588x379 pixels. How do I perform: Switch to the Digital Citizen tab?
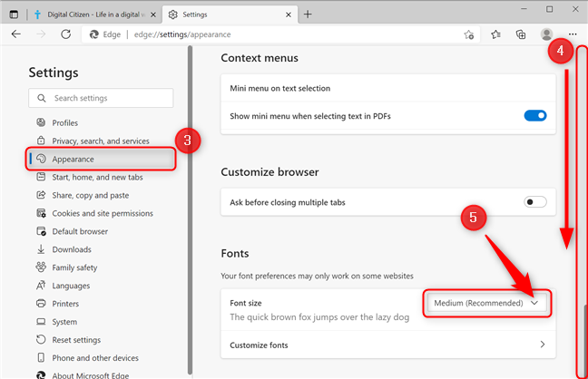pos(96,15)
